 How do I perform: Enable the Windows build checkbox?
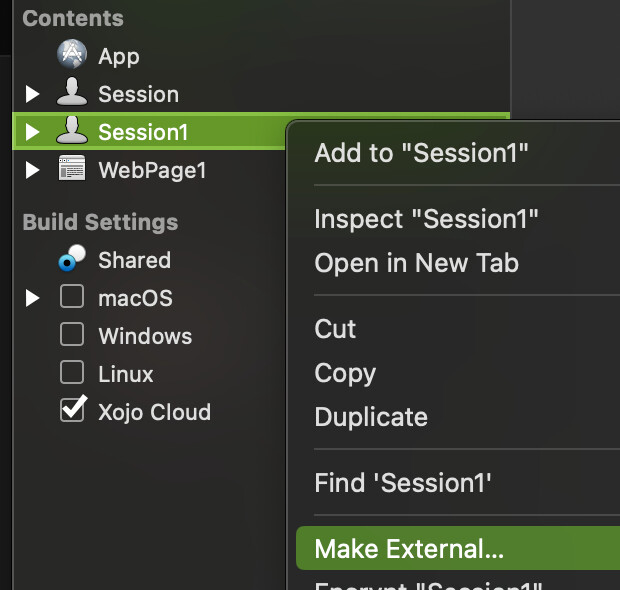[72, 334]
